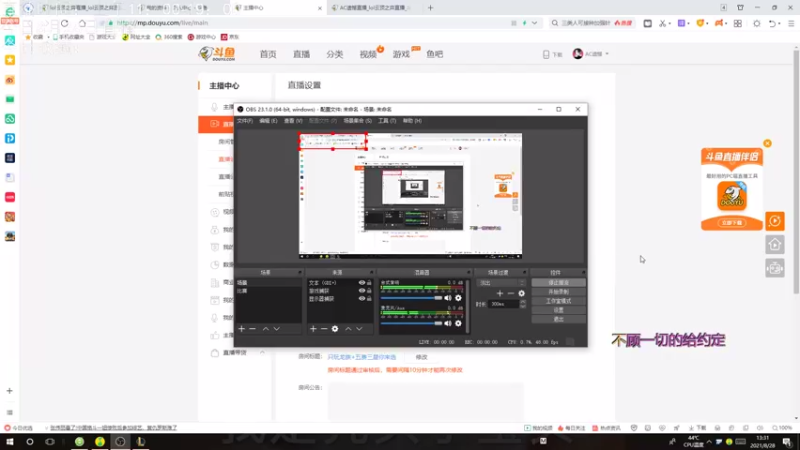Go to browser home page icon
This screenshot has width=800, height=450.
(x=82, y=23)
